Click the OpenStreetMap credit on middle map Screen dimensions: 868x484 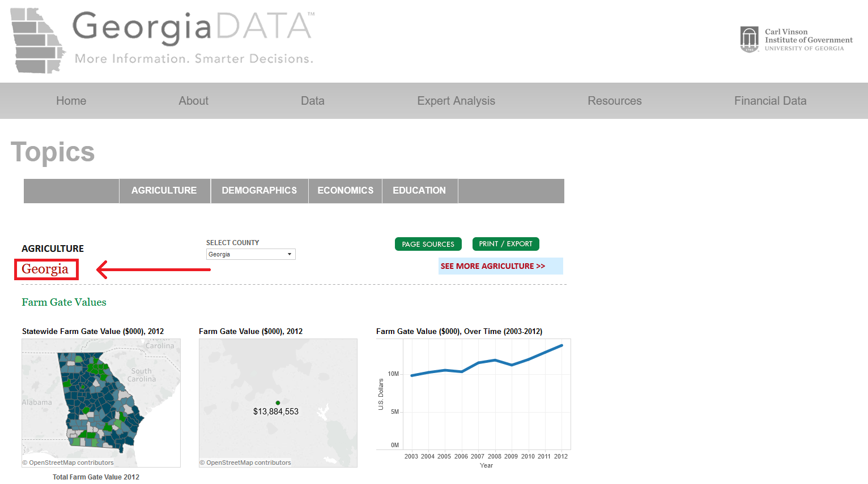click(245, 462)
